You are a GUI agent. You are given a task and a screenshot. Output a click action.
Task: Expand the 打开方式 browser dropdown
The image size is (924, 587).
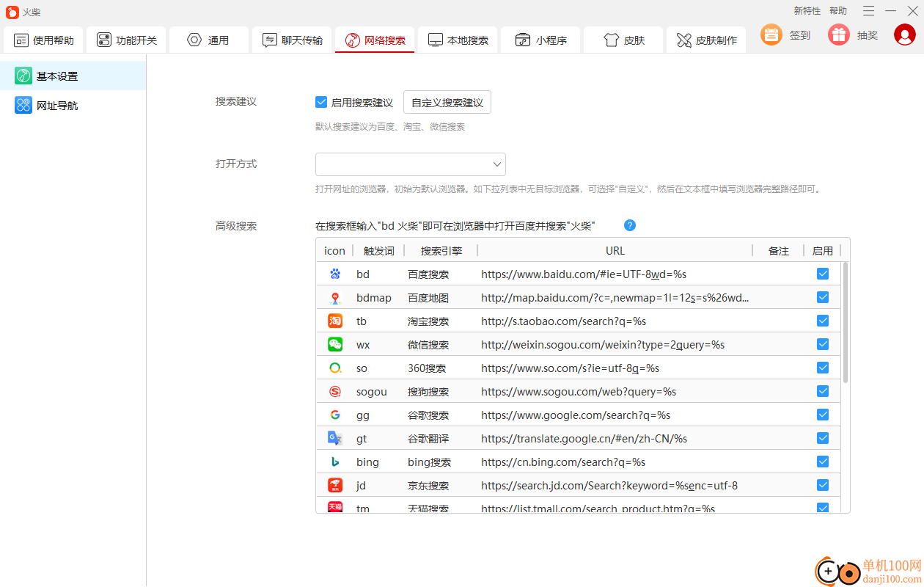click(411, 164)
